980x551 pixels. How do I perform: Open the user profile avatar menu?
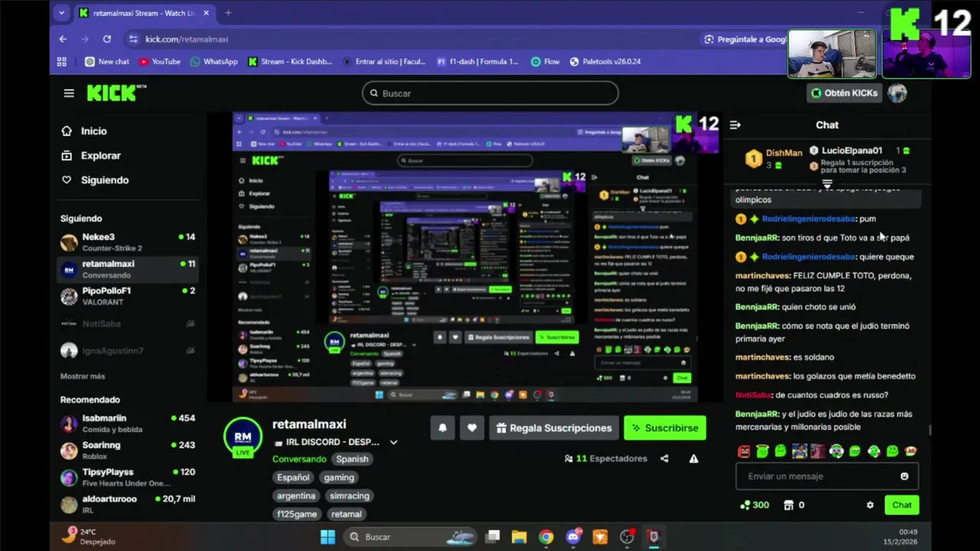[897, 93]
